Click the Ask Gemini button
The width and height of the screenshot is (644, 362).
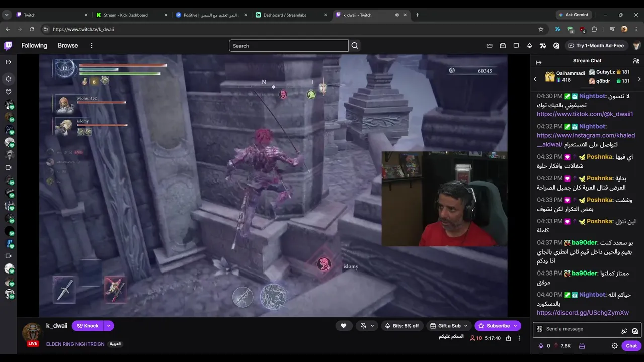[x=573, y=15]
